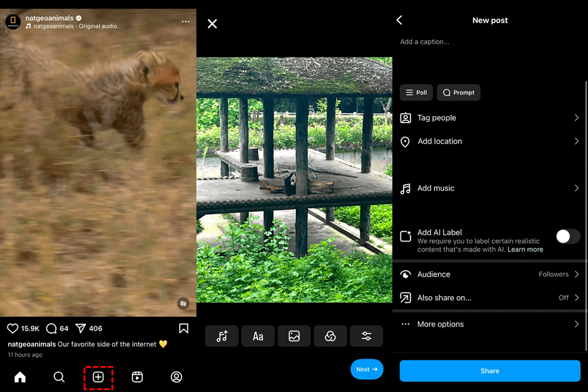Open the Original audio link
The width and height of the screenshot is (588, 392).
98,26
